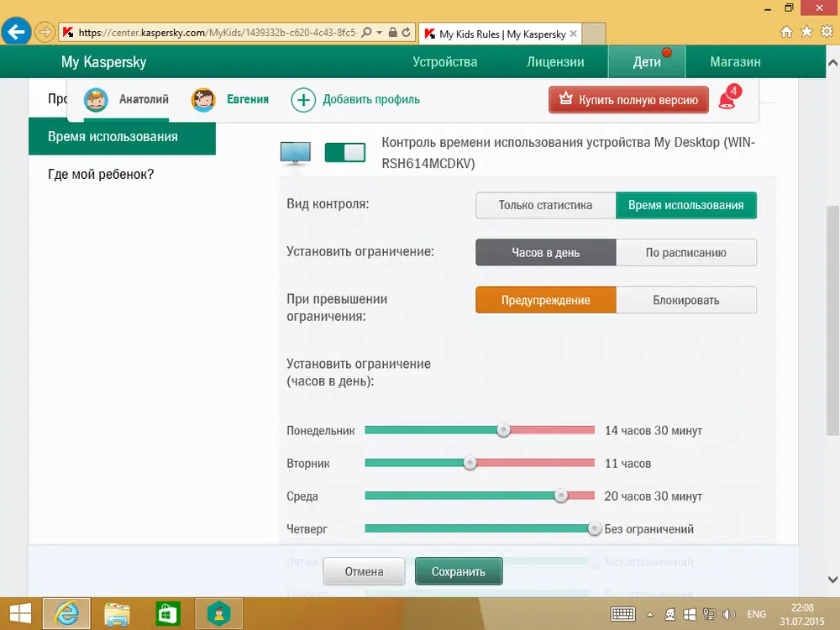Click the notification bell with badge 4
840x630 pixels.
(729, 97)
